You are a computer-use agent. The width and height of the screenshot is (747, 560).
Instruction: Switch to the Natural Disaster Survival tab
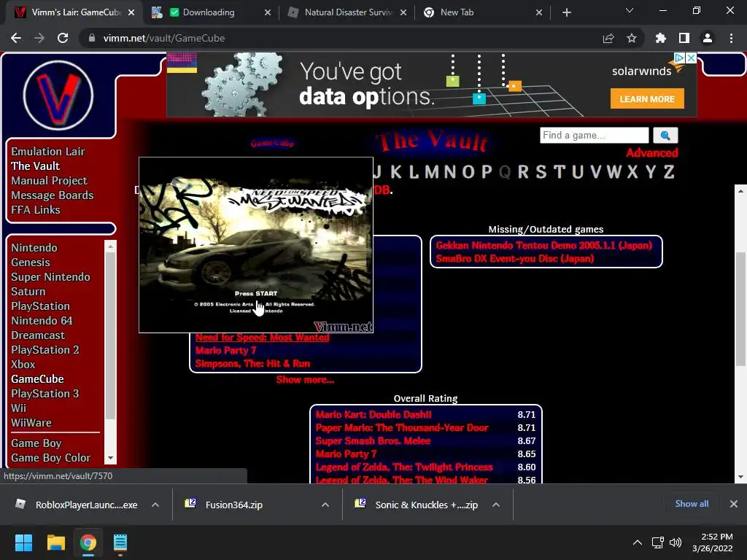[x=348, y=12]
